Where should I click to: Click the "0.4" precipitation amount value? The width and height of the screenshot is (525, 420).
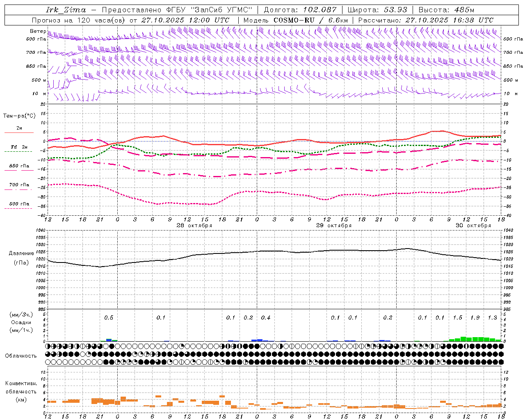(x=266, y=317)
